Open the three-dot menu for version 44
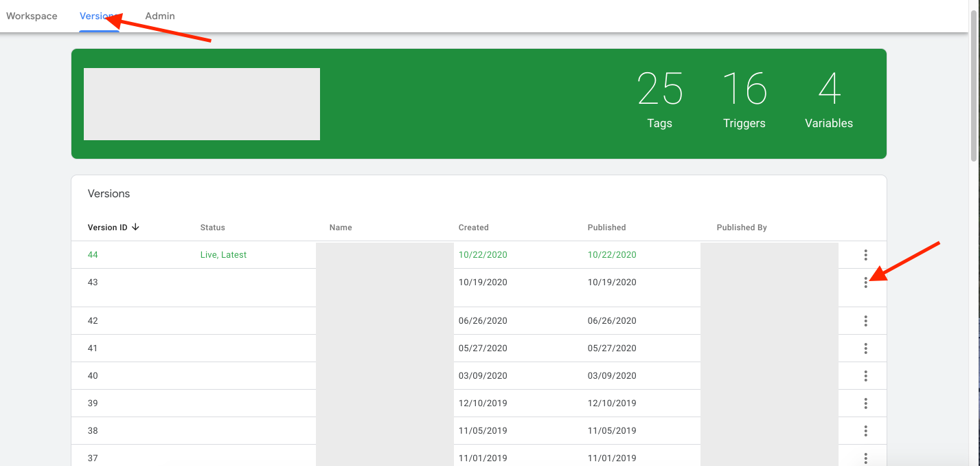The height and width of the screenshot is (466, 980). coord(865,255)
